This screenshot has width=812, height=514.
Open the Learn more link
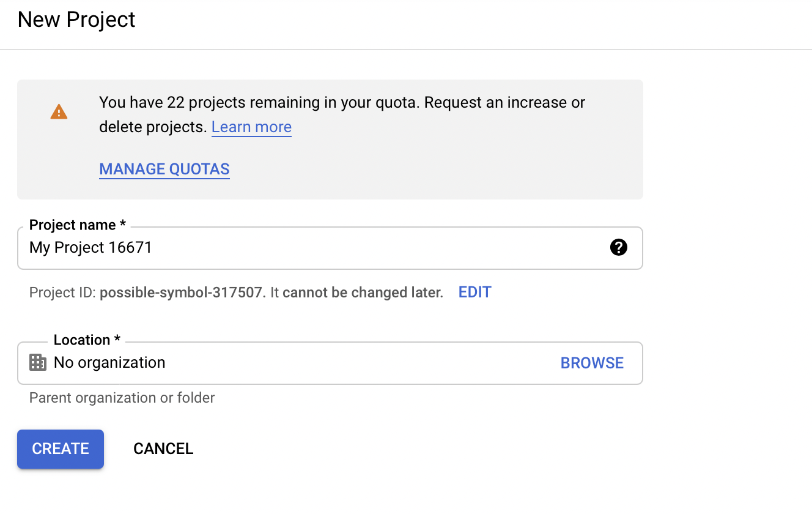(251, 127)
